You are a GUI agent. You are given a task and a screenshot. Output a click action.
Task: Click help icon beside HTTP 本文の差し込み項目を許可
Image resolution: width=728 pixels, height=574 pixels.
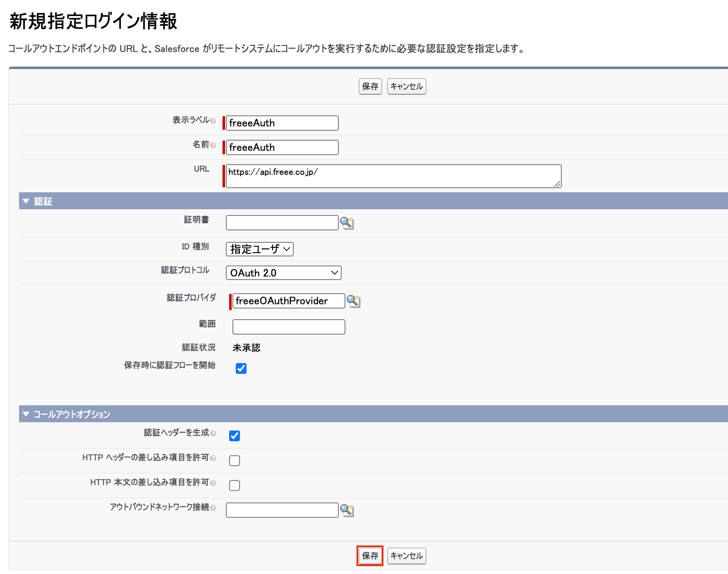pos(213,483)
